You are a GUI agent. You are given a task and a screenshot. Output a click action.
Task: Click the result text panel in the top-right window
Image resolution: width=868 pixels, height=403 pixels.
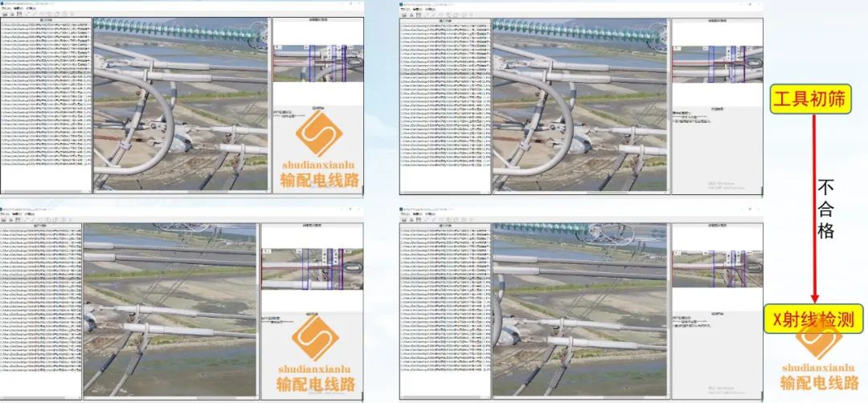tap(718, 149)
